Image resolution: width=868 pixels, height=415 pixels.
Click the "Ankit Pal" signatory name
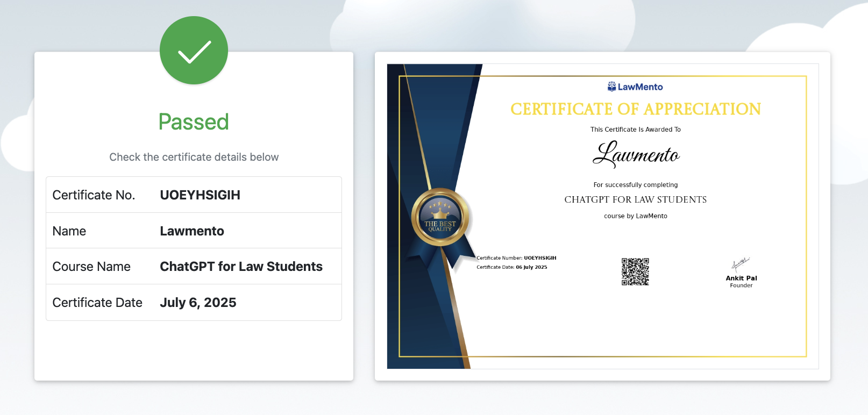741,278
